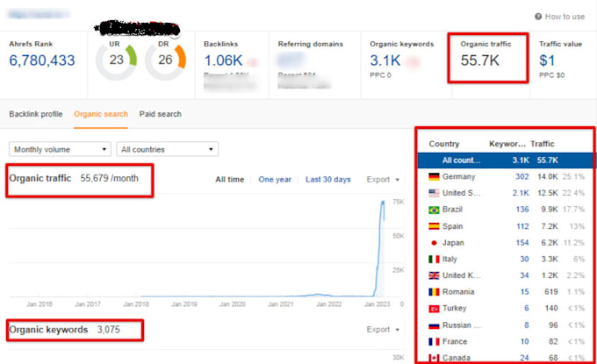
Task: Click United States 2.1K keywords value
Action: [521, 193]
